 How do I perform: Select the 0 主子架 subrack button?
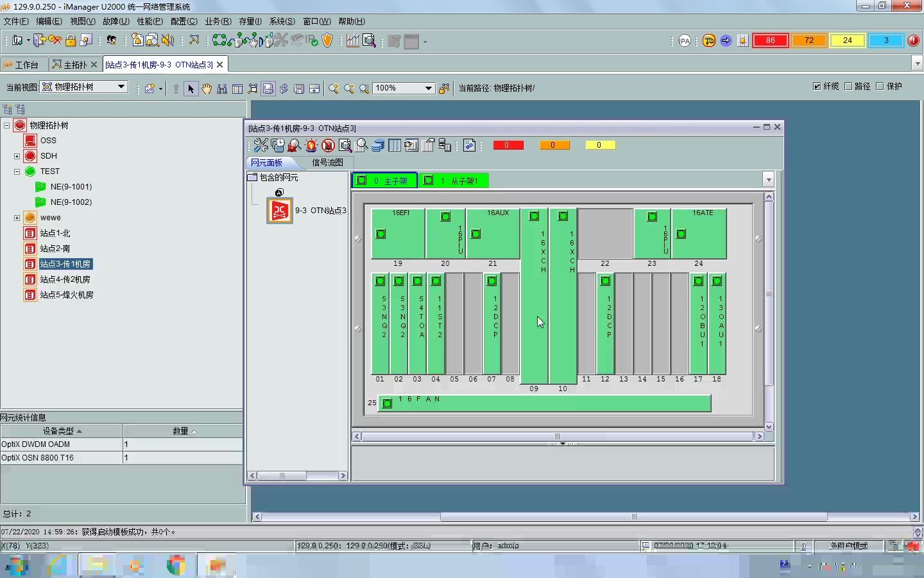coord(385,180)
